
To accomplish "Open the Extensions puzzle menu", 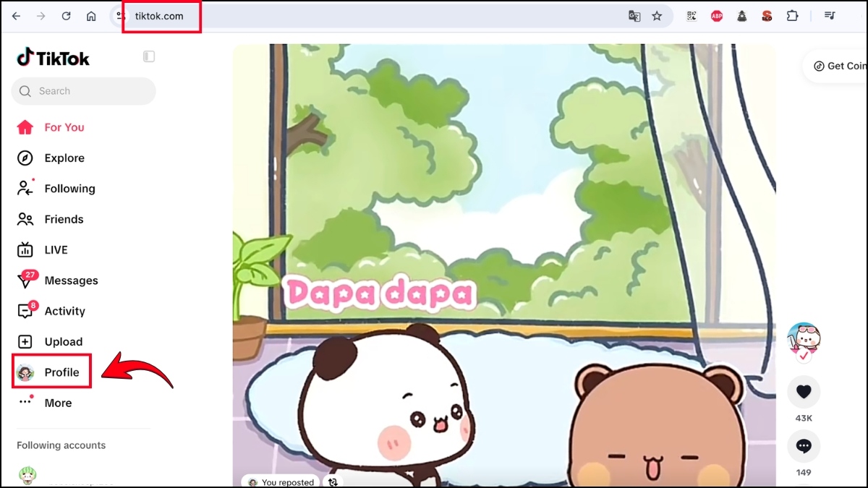I will click(792, 16).
